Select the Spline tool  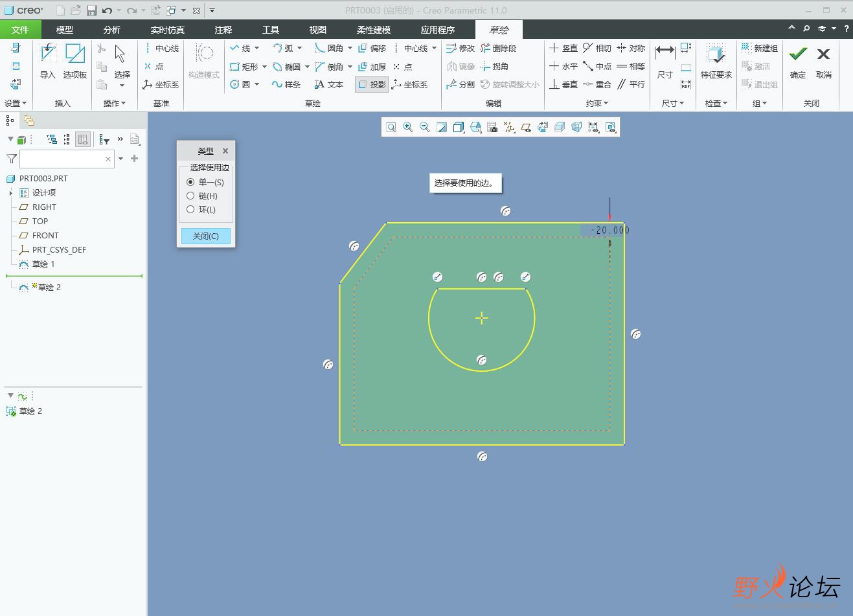[x=286, y=84]
